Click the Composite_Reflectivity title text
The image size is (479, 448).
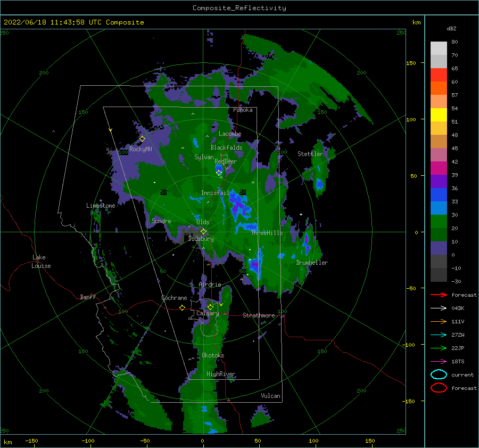tap(240, 8)
